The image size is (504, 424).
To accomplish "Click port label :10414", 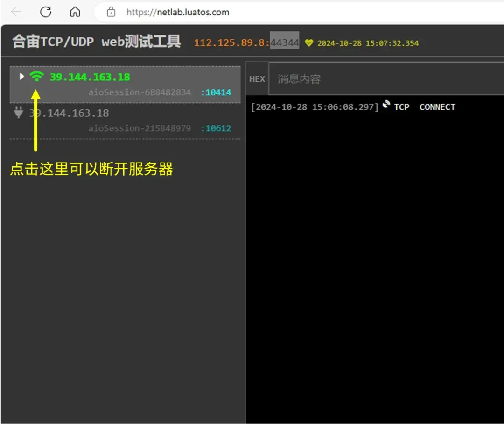I will click(216, 92).
